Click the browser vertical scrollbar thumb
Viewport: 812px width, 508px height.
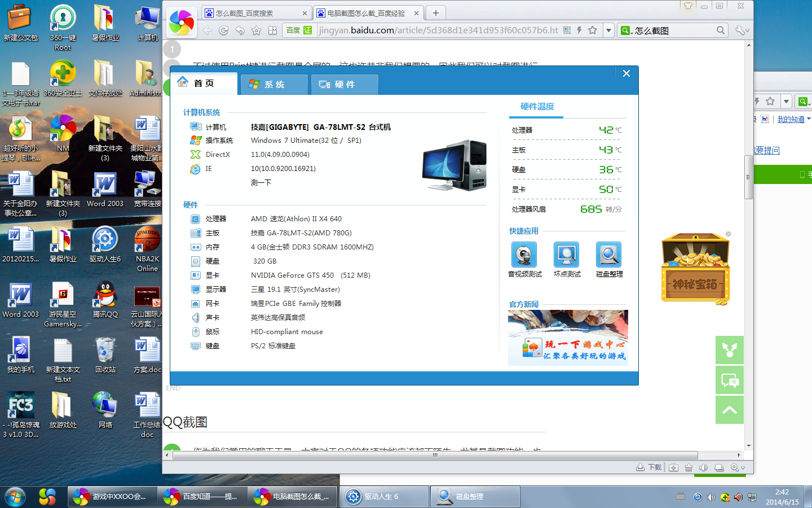pyautogui.click(x=749, y=177)
